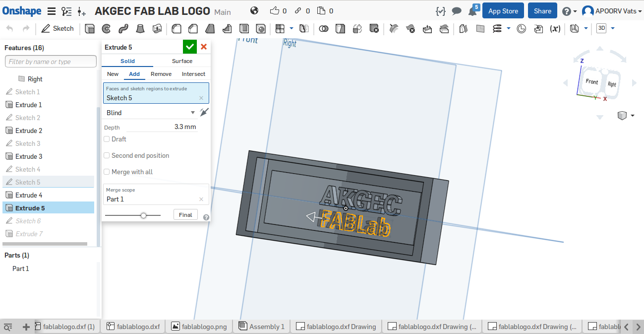644x334 pixels.
Task: Select the Draft tool icon in toolbar
Action: click(210, 29)
